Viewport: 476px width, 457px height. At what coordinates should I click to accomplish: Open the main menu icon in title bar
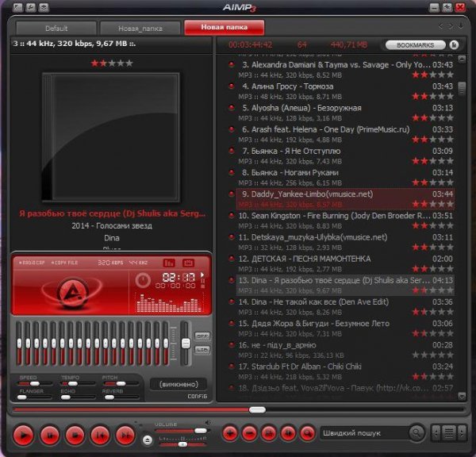[18, 7]
